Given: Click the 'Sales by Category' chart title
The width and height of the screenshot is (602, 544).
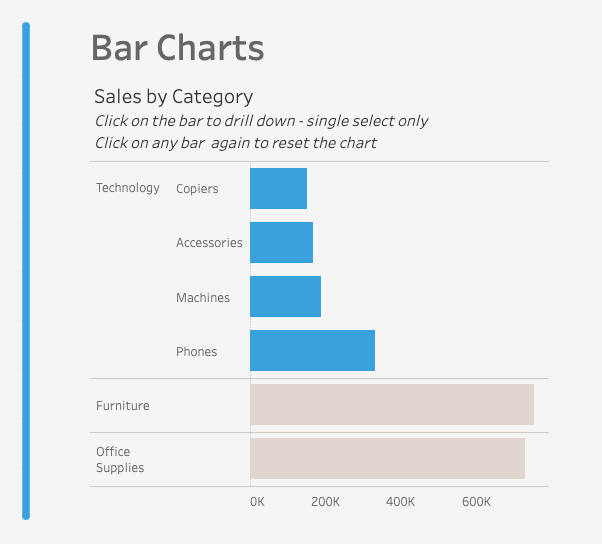Looking at the screenshot, I should [x=173, y=97].
